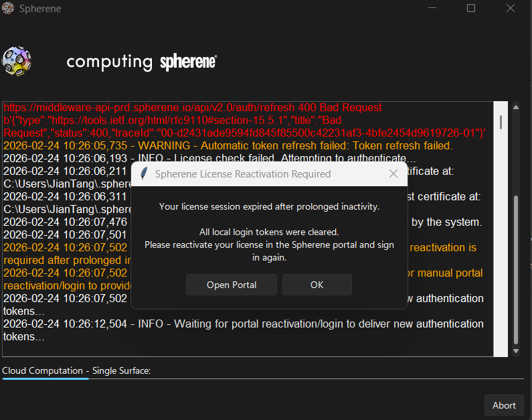Viewport: 532px width, 420px height.
Task: Click the Spherene app icon in title bar
Action: pos(8,9)
